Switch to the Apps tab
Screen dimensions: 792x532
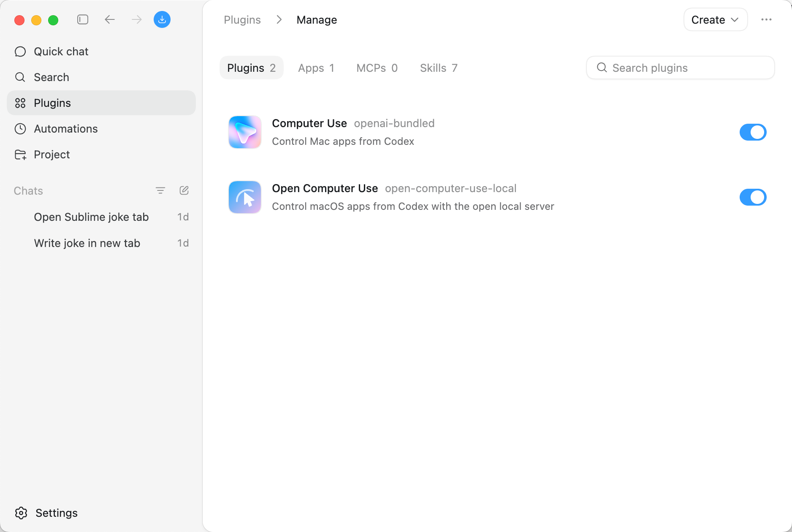(x=316, y=68)
